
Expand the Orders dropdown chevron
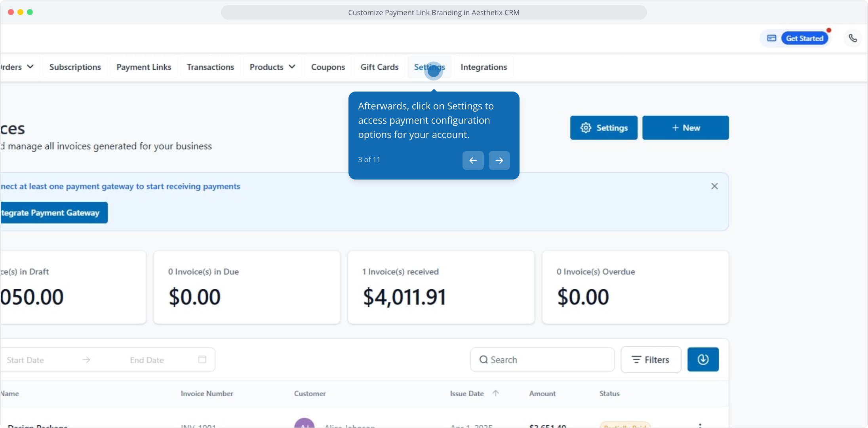click(30, 67)
